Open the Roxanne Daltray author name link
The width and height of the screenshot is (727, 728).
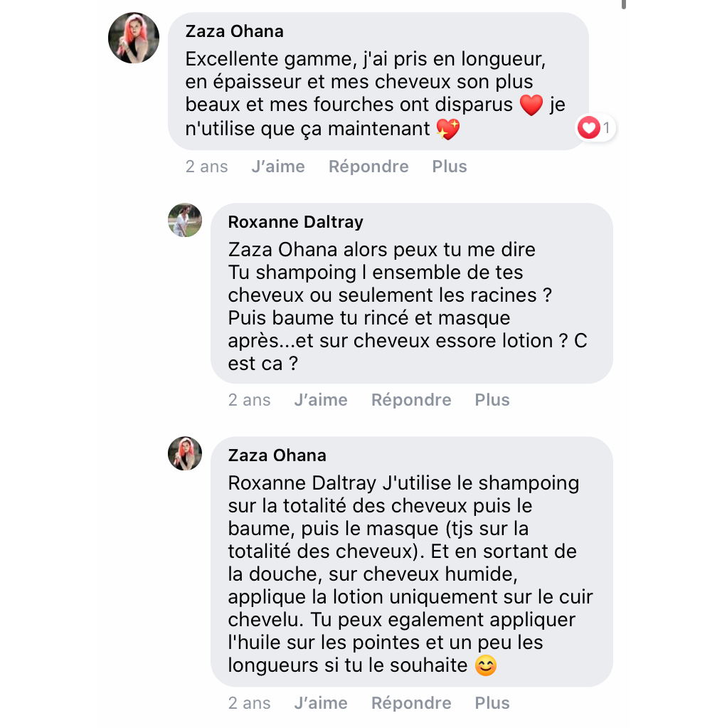296,222
